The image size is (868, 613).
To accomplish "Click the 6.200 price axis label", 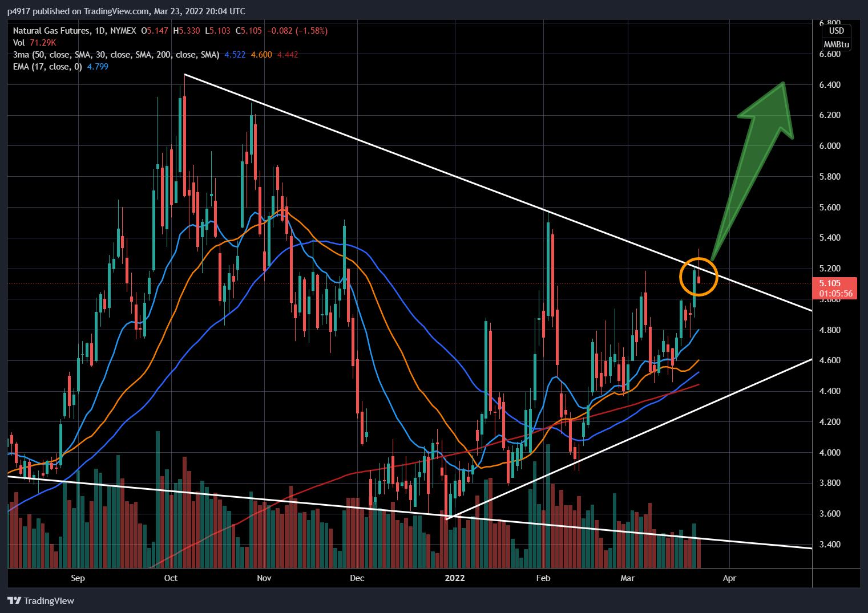I will 830,115.
